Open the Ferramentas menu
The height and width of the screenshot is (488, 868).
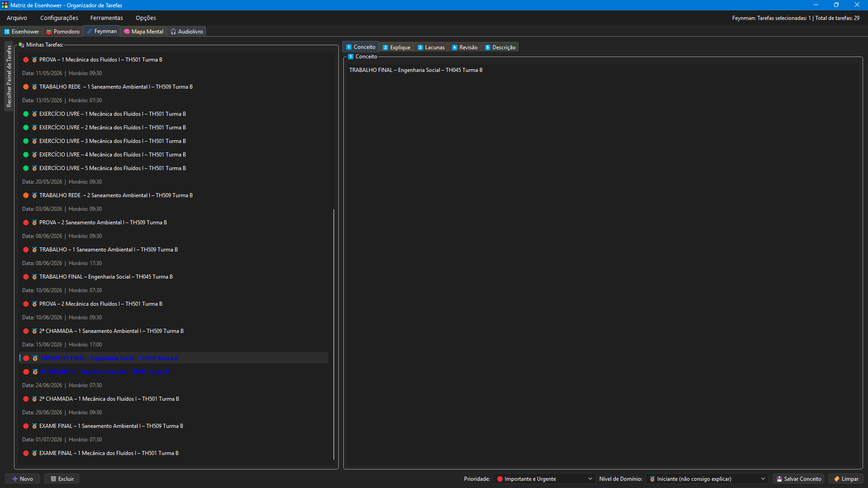(107, 18)
